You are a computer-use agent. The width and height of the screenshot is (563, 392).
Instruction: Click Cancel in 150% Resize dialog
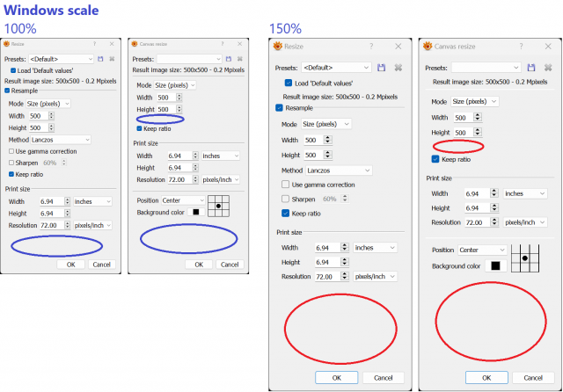click(x=384, y=378)
